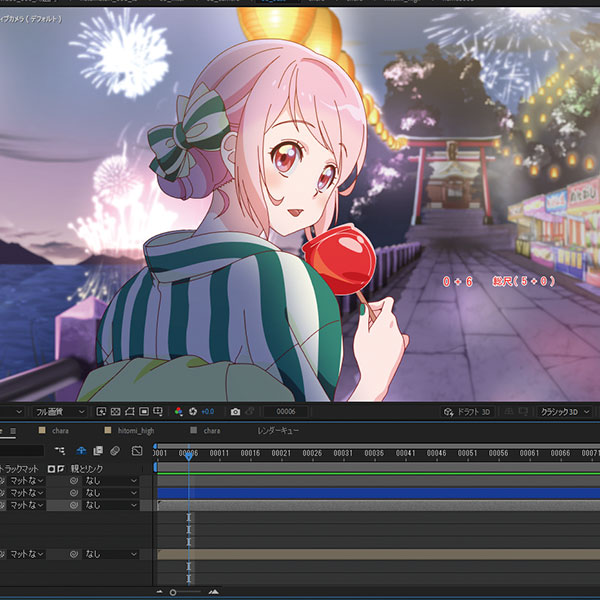600x600 pixels.
Task: Open grid and guide options
Action: [158, 411]
